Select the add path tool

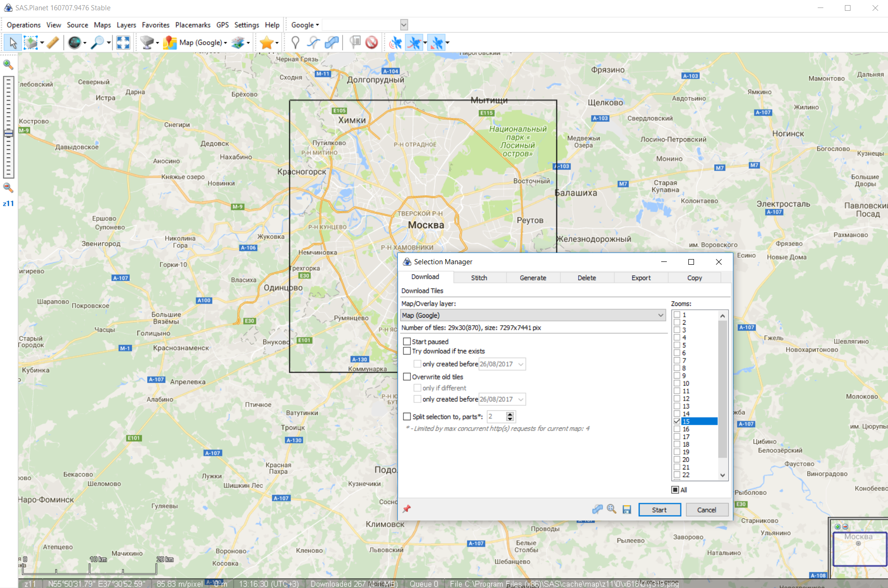(313, 43)
